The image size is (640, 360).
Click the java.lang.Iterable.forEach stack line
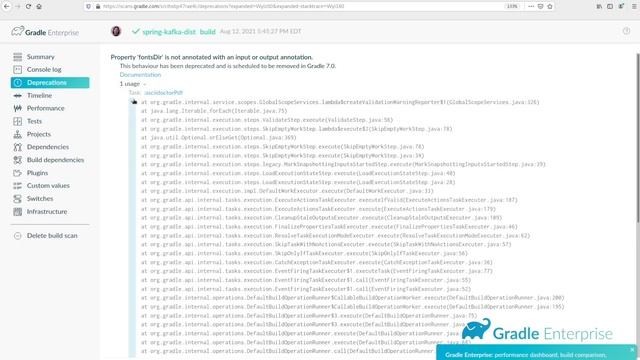point(214,111)
